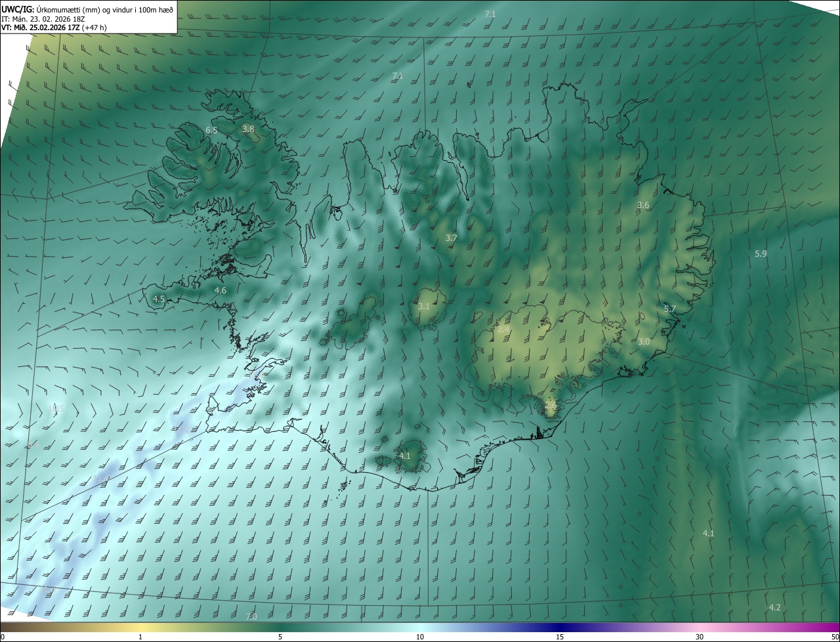Click the faint 9.4 value label
The height and width of the screenshot is (642, 840).
point(33,444)
